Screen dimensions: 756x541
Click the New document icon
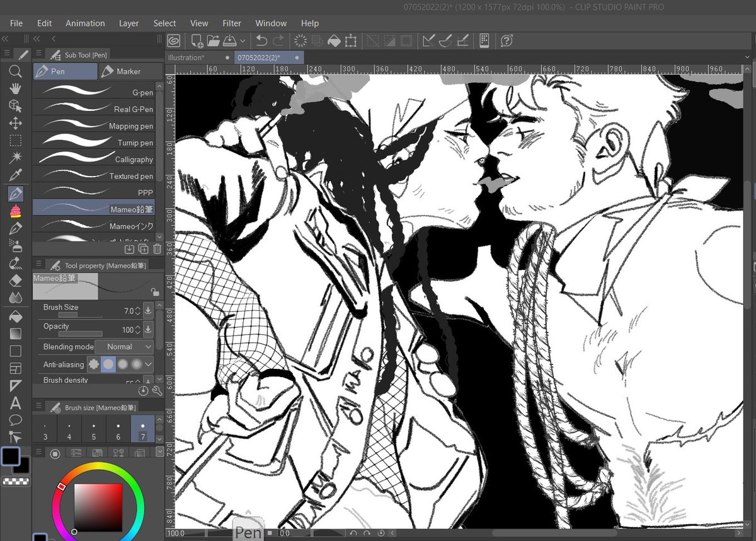tap(197, 41)
